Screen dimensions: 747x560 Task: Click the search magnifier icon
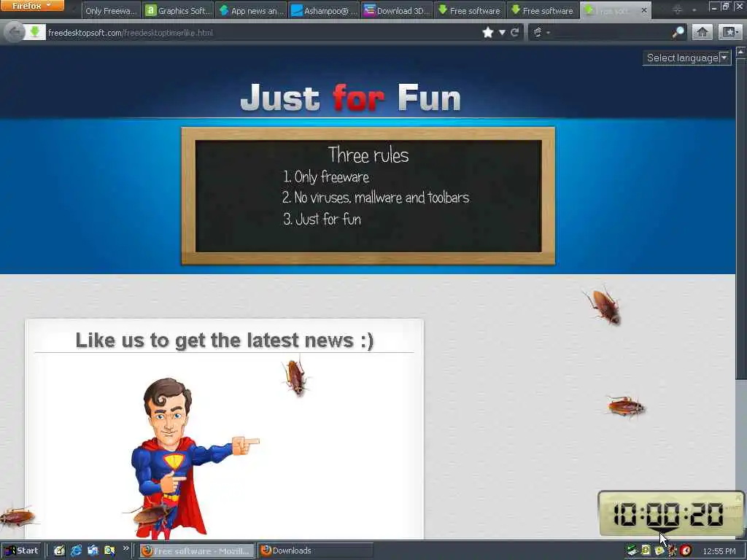pos(678,32)
